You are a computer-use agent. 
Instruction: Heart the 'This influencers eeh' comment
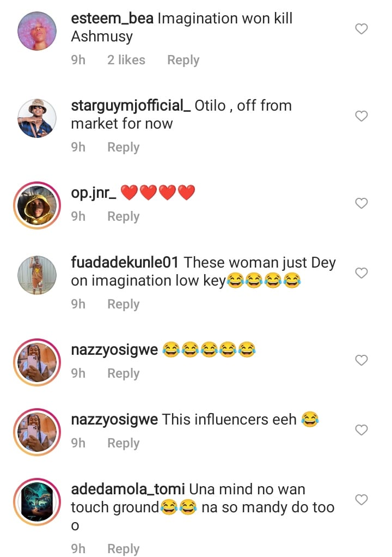(x=362, y=430)
